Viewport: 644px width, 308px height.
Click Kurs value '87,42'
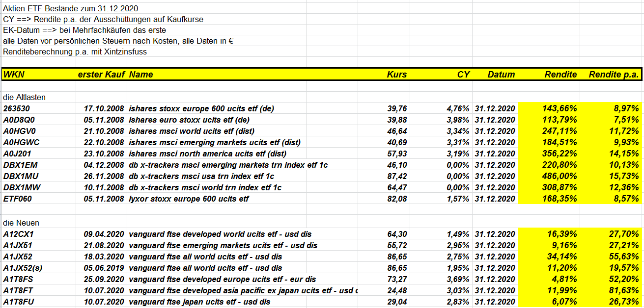tap(397, 177)
